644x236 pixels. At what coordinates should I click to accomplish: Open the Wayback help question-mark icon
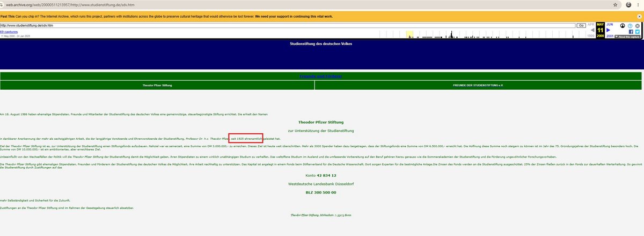point(630,26)
